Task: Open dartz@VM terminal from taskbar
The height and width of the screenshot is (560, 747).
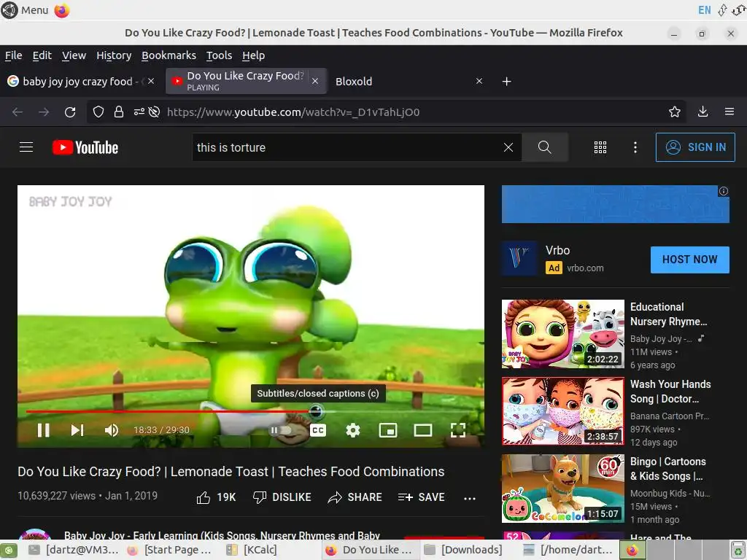Action: [74, 550]
